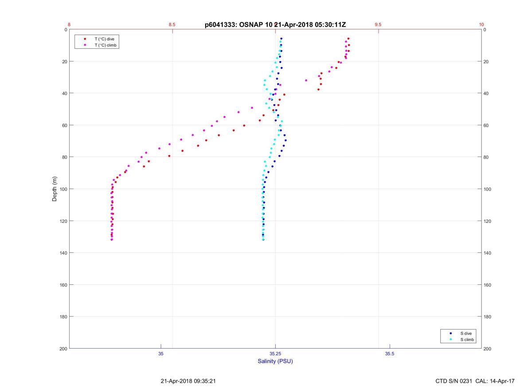Viewport: 532px width, 392px height.
Task: Click the 'T (°C) climb' legend entry
Action: pyautogui.click(x=106, y=45)
